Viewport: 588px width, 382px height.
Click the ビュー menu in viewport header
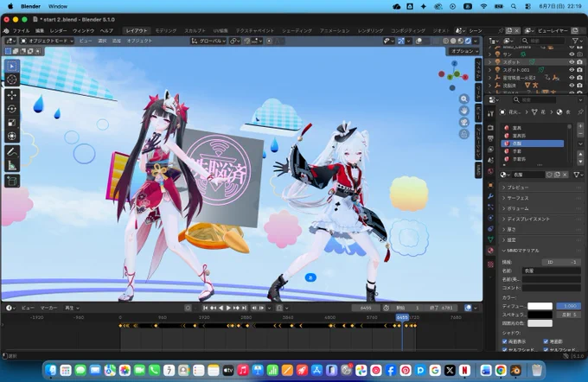pyautogui.click(x=85, y=41)
